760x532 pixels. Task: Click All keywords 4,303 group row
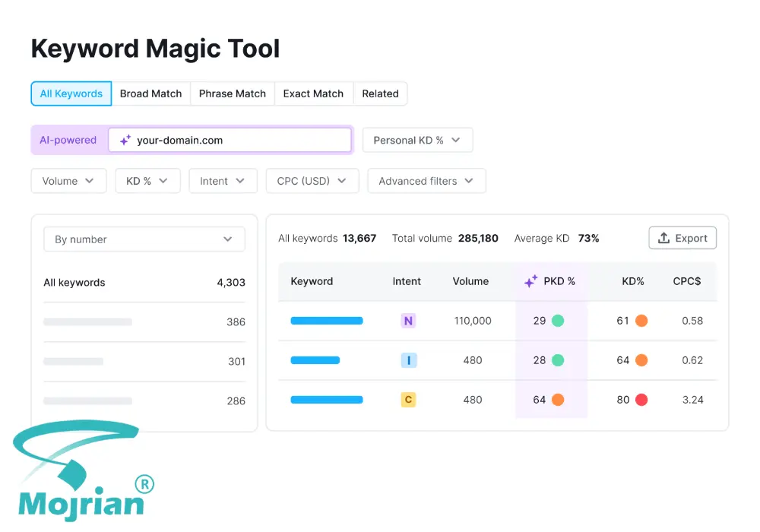(144, 283)
